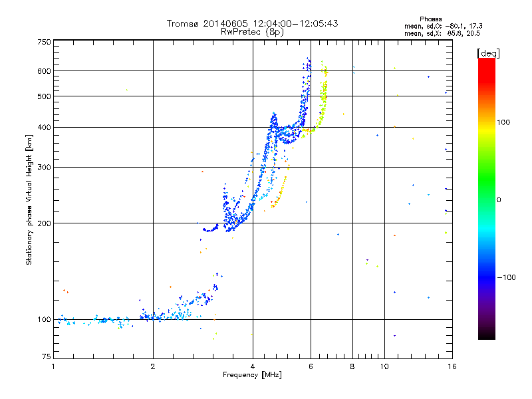Click the x-axis tick label '16'

[x=452, y=366]
